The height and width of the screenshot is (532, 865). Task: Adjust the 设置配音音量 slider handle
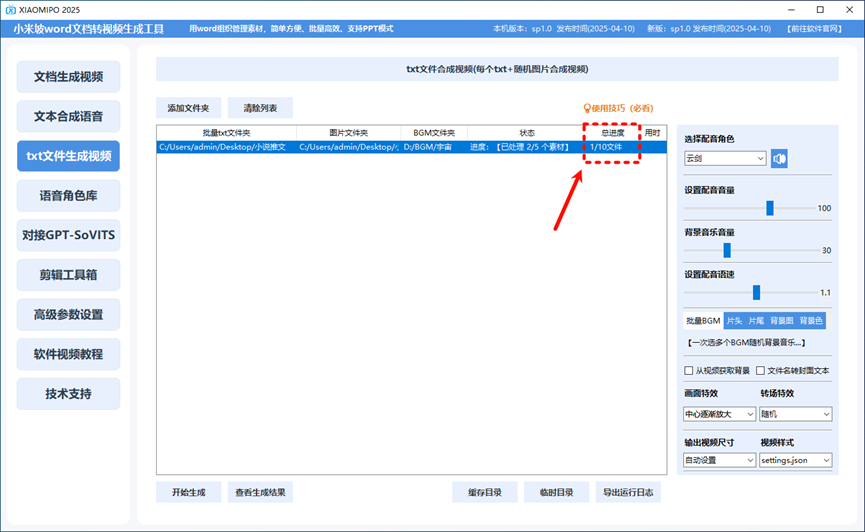(x=770, y=208)
